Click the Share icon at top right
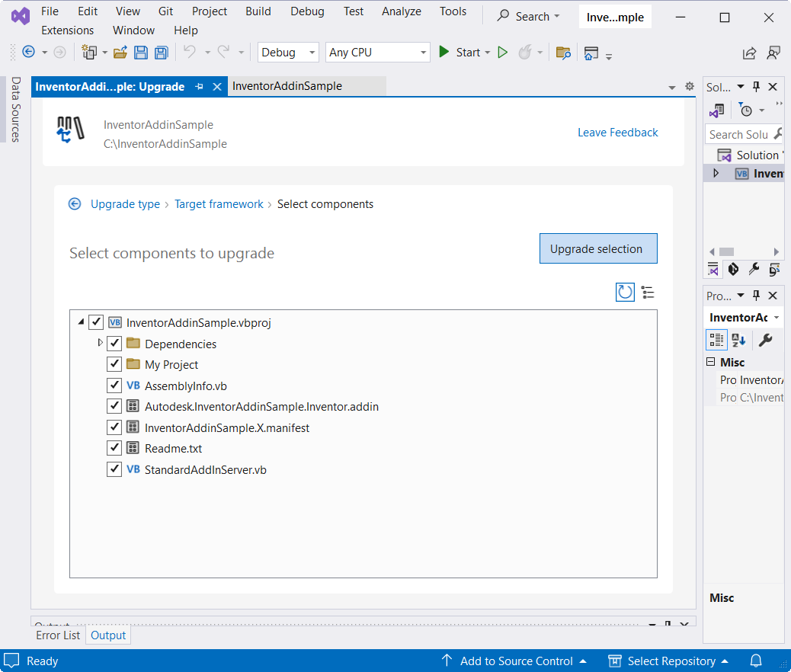Screen dimensions: 791x672 pos(749,53)
